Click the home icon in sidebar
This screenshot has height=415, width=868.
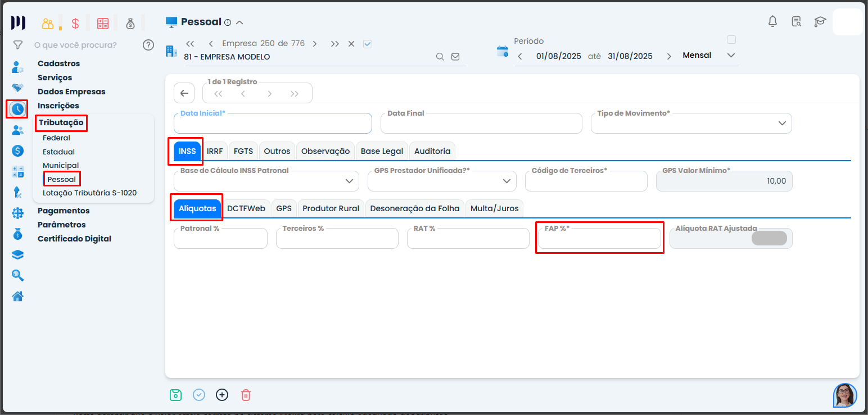tap(18, 296)
